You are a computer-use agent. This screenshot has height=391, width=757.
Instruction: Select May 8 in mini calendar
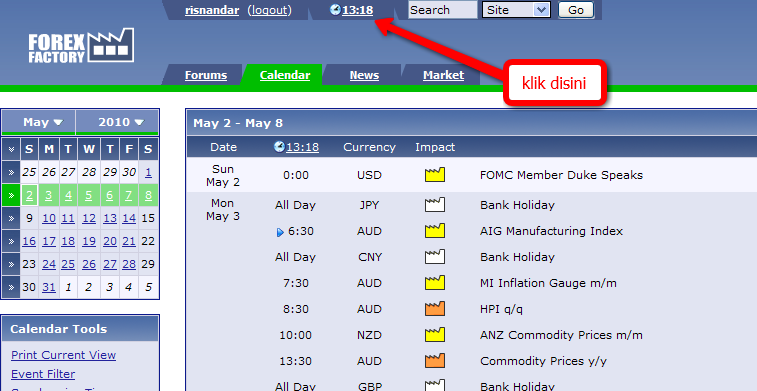[148, 195]
